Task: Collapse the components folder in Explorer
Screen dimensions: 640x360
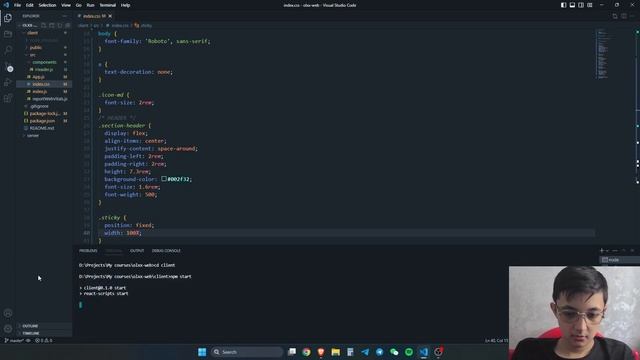Action: (x=44, y=62)
